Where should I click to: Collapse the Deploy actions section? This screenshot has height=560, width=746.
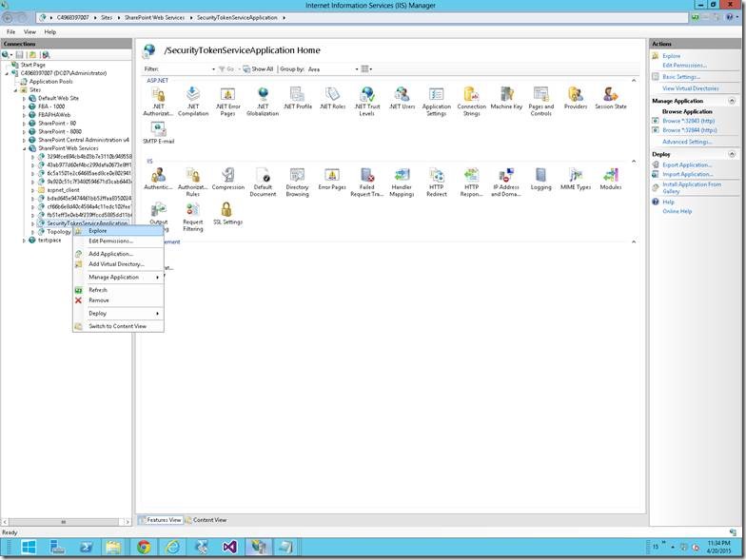(732, 154)
